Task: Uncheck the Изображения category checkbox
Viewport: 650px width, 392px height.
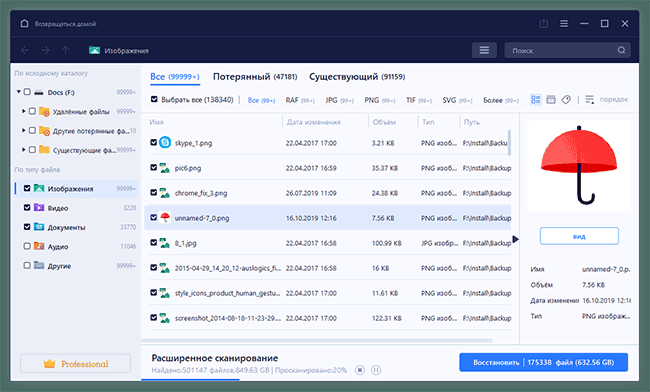Action: pyautogui.click(x=27, y=188)
